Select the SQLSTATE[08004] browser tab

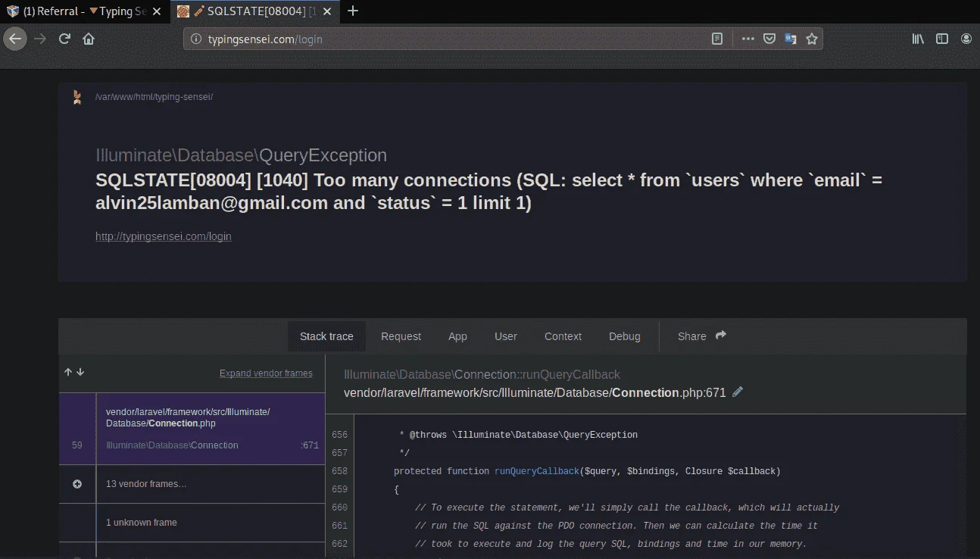point(256,11)
